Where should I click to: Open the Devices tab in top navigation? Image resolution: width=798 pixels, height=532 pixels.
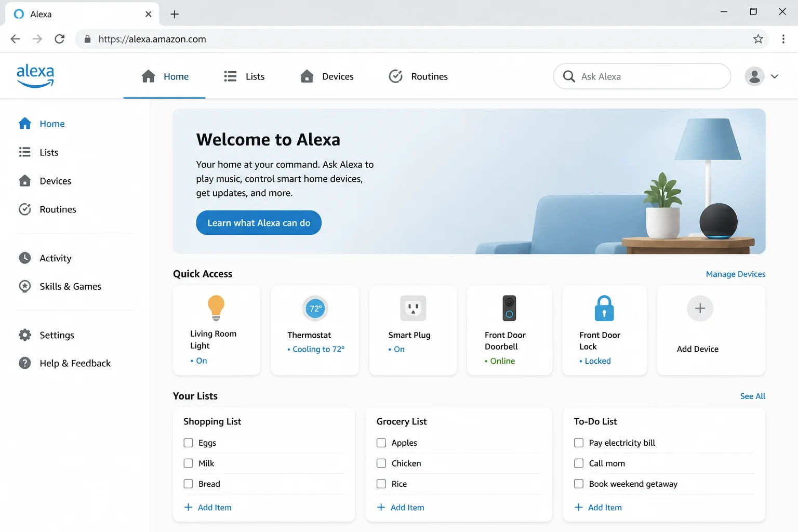(327, 76)
